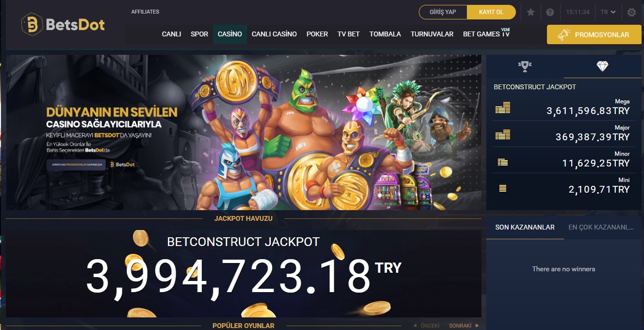The height and width of the screenshot is (330, 644).
Task: Open the PROMOSYONLAR button
Action: click(x=594, y=35)
